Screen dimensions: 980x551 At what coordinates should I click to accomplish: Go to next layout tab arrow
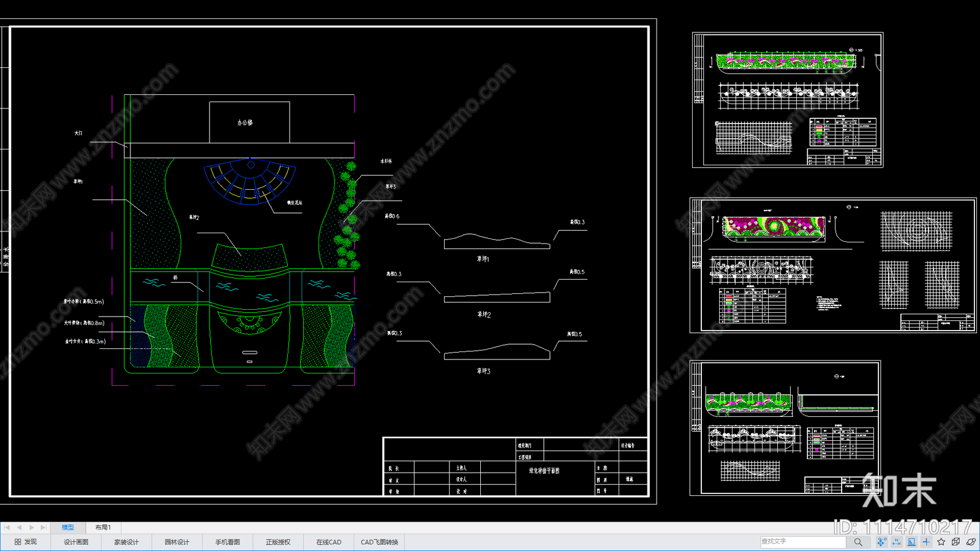31,527
